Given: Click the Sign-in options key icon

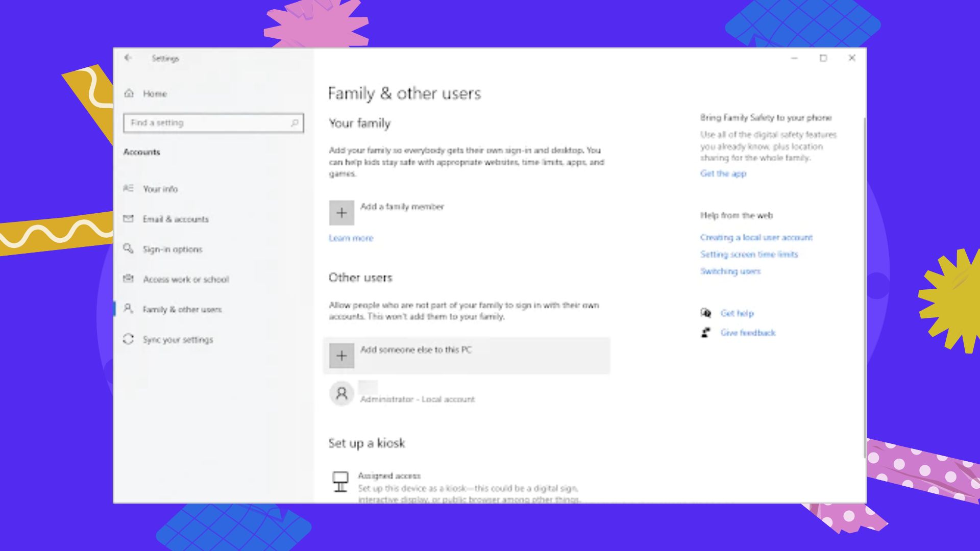Looking at the screenshot, I should [128, 248].
